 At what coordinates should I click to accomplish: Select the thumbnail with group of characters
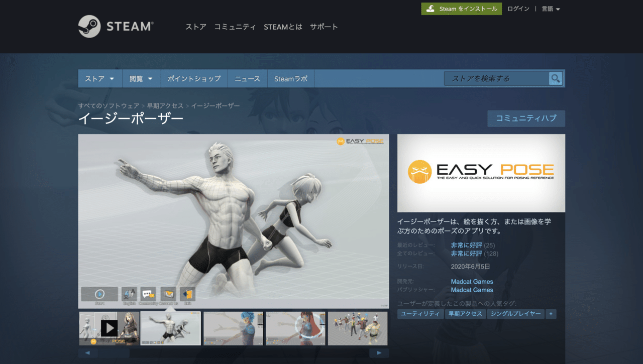tap(358, 328)
